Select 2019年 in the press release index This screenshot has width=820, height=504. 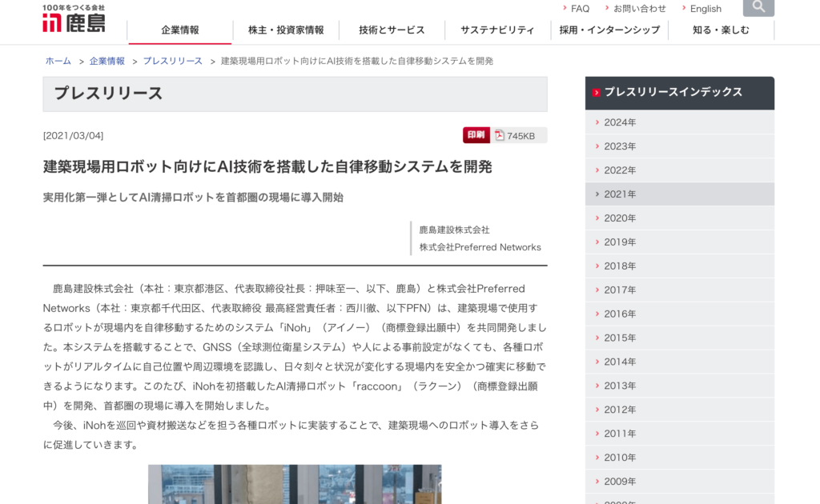[679, 242]
